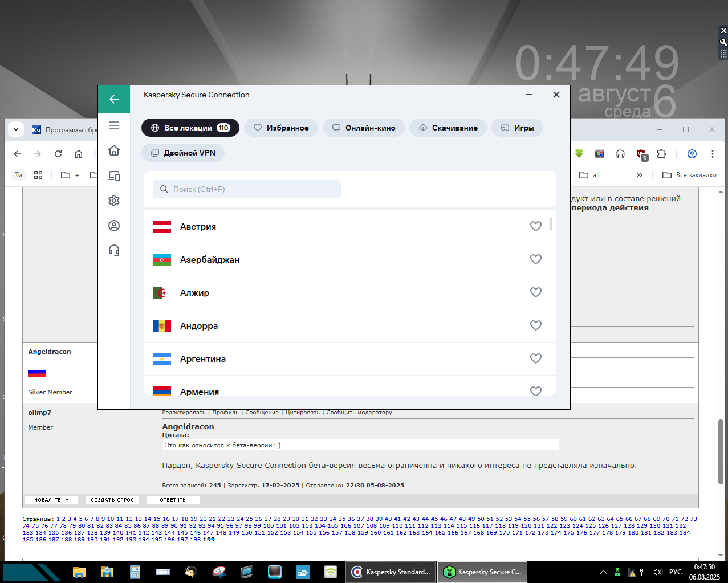The height and width of the screenshot is (583, 728).
Task: Click the green download arrow extension icon
Action: [579, 154]
